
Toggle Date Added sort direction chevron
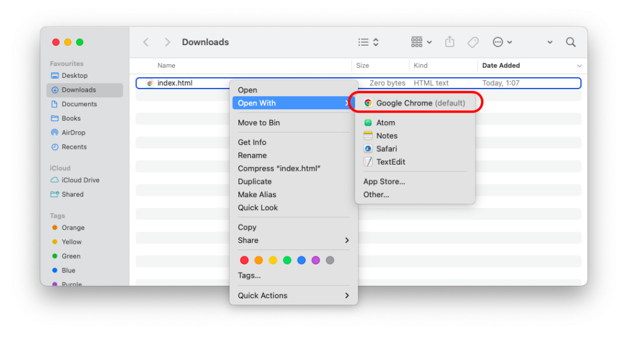pos(579,66)
